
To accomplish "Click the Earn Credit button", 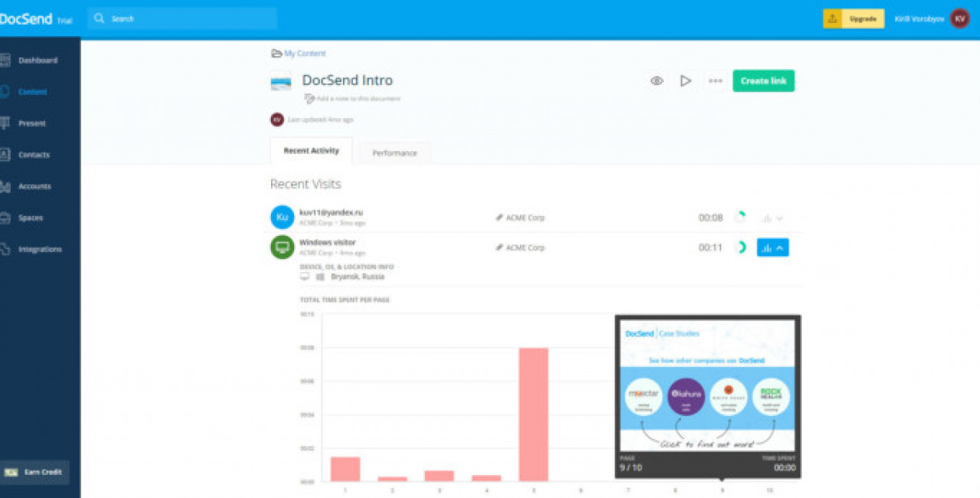I will pos(34,472).
